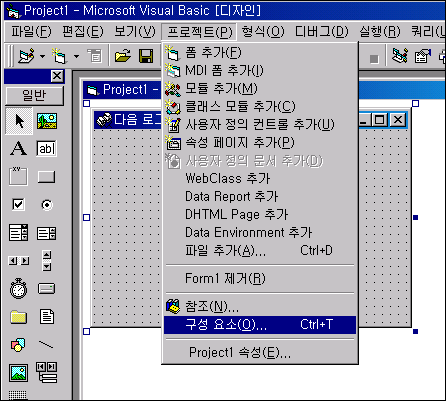Expand the Add Project dropdown arrow
The height and width of the screenshot is (401, 446).
[x=42, y=56]
